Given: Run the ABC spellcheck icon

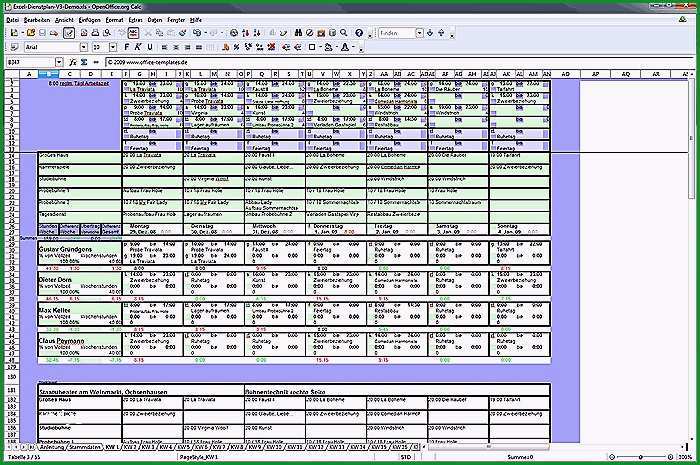Looking at the screenshot, I should [133, 33].
